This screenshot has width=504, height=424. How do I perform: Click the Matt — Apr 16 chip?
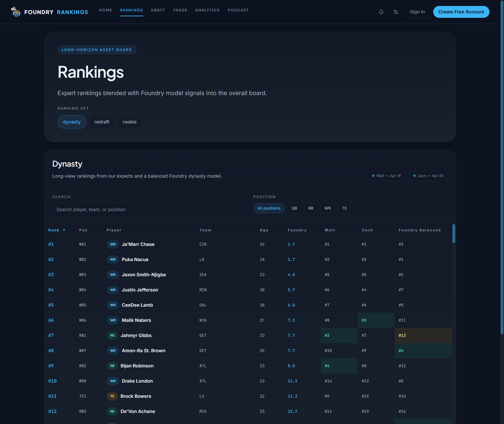click(x=386, y=176)
